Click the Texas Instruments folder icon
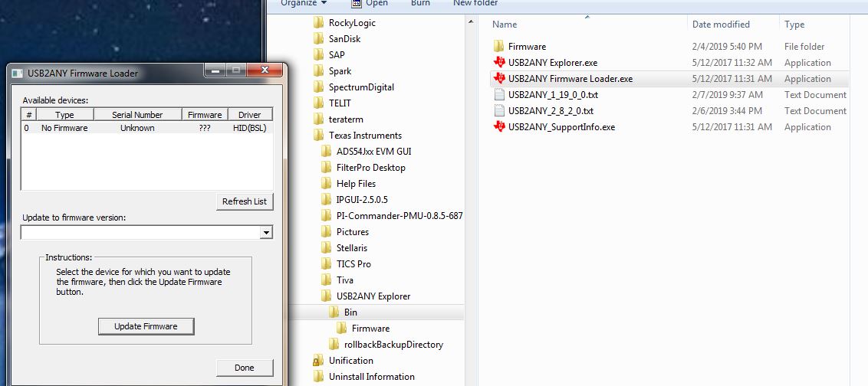The image size is (868, 386). pyautogui.click(x=318, y=135)
